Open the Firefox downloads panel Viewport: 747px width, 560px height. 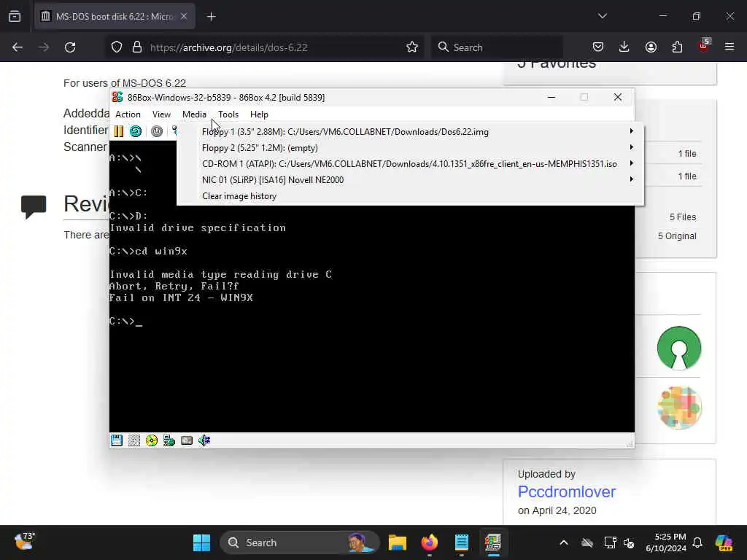(624, 47)
